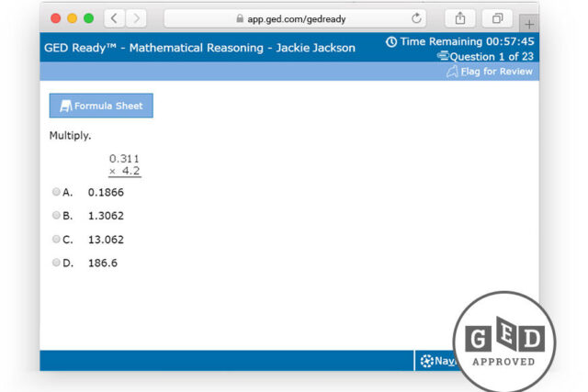588x392 pixels.
Task: Click the browser back arrow
Action: tap(115, 18)
